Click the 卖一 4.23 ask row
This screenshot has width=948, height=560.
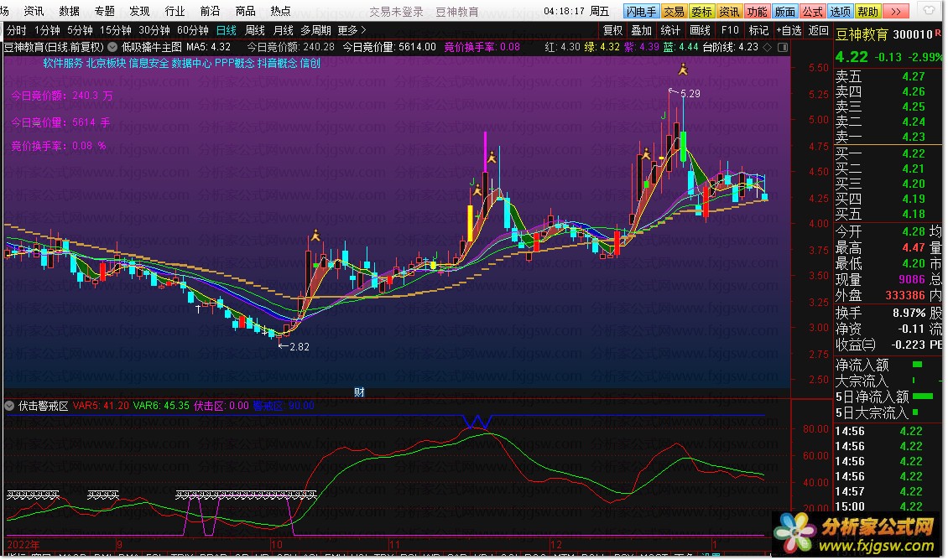click(888, 137)
